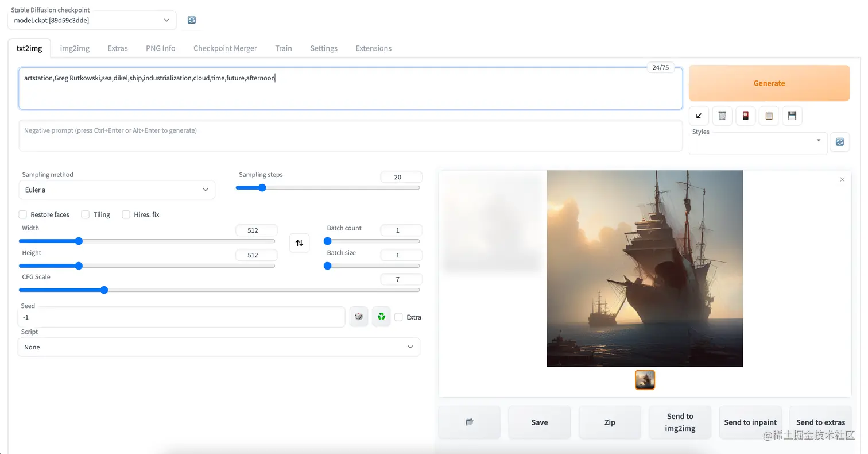
Task: Open the Extras tab
Action: (118, 48)
